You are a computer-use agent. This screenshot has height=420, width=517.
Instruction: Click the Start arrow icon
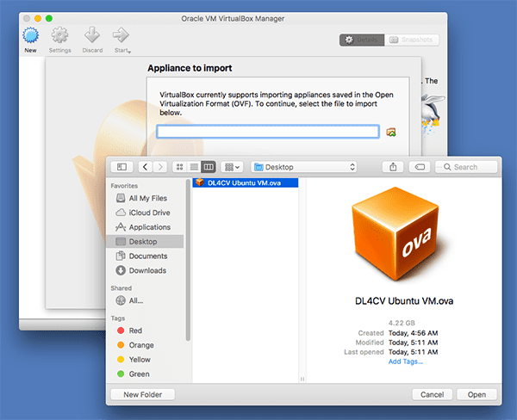tap(121, 35)
